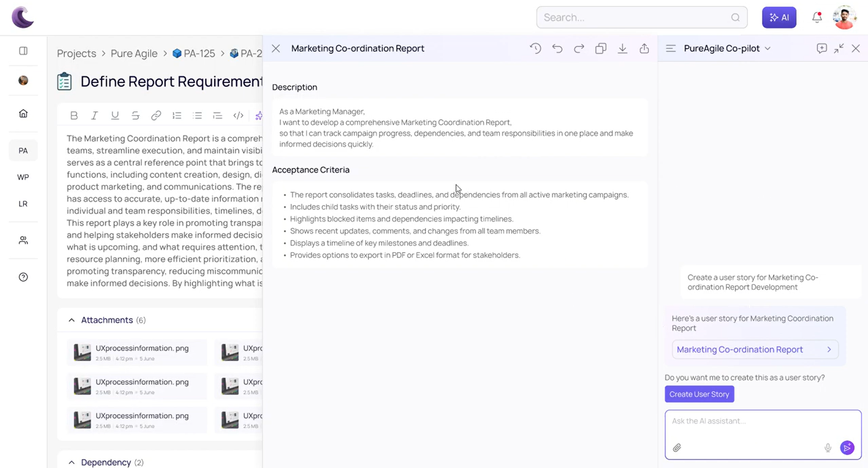The image size is (868, 468).
Task: Select the WP item in sidebar
Action: point(23,177)
